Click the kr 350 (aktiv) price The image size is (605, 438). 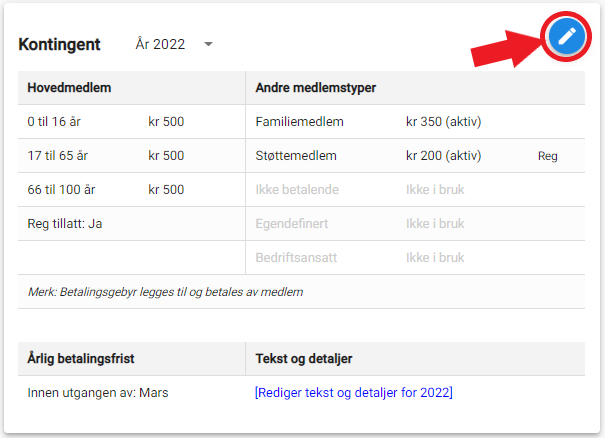pyautogui.click(x=443, y=122)
